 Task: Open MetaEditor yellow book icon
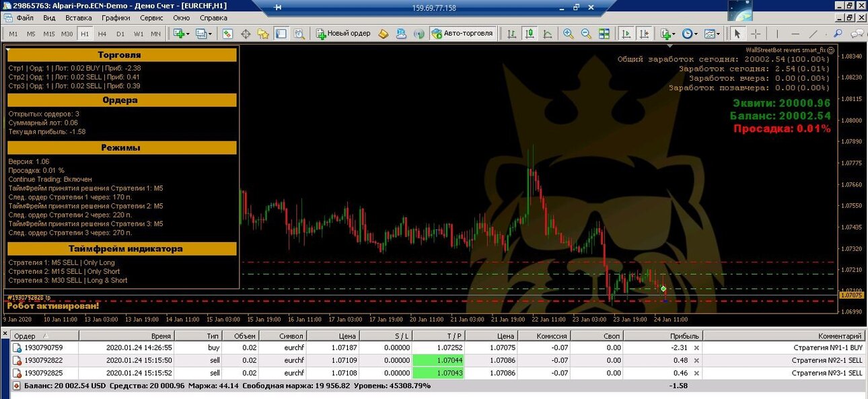(x=384, y=34)
